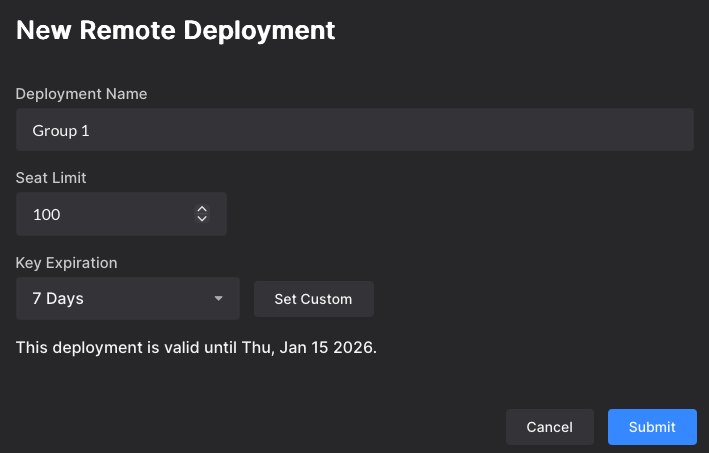Focus the Deployment Name input field
The width and height of the screenshot is (709, 453).
tap(355, 130)
